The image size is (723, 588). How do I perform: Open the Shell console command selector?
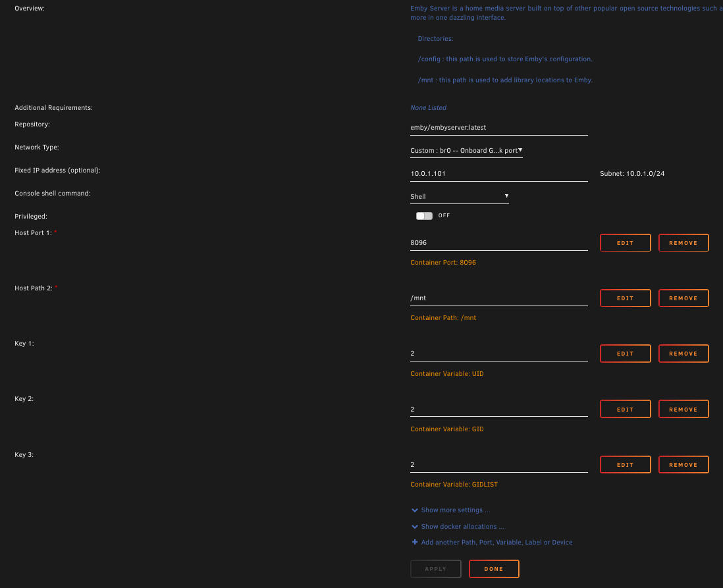(x=459, y=196)
